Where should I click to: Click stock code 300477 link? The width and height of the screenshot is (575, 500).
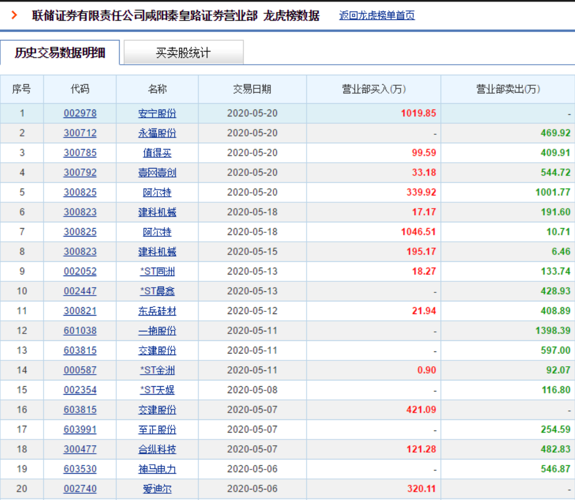point(80,449)
